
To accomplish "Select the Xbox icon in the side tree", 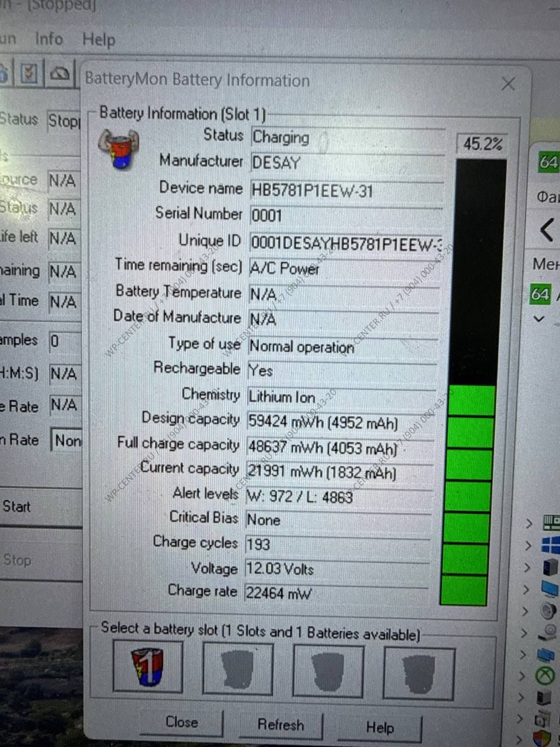I will 544,676.
